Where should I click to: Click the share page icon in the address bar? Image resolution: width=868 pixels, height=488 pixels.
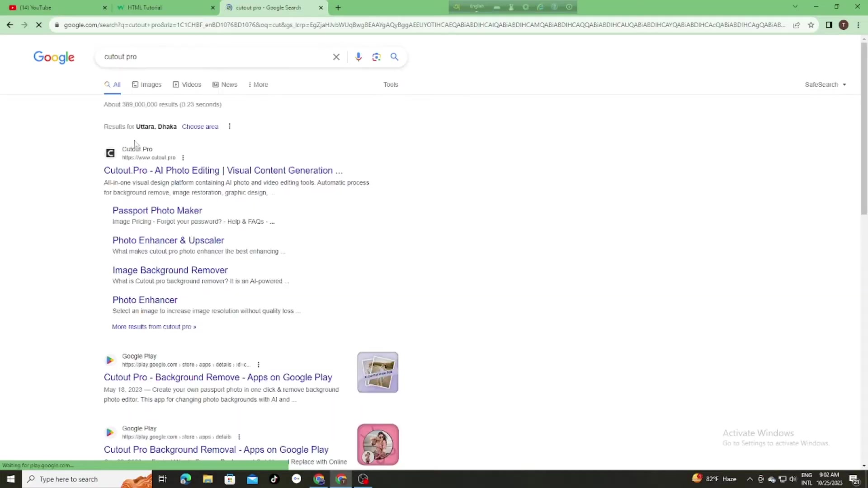[x=797, y=25]
